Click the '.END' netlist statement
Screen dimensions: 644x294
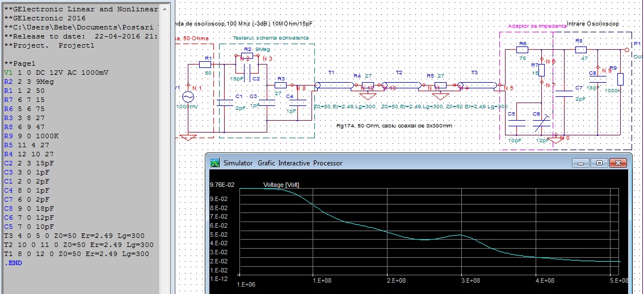[x=13, y=263]
